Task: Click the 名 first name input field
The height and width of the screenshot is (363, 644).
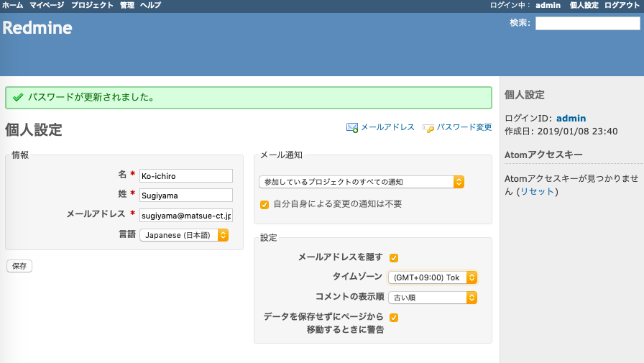Action: tap(186, 176)
